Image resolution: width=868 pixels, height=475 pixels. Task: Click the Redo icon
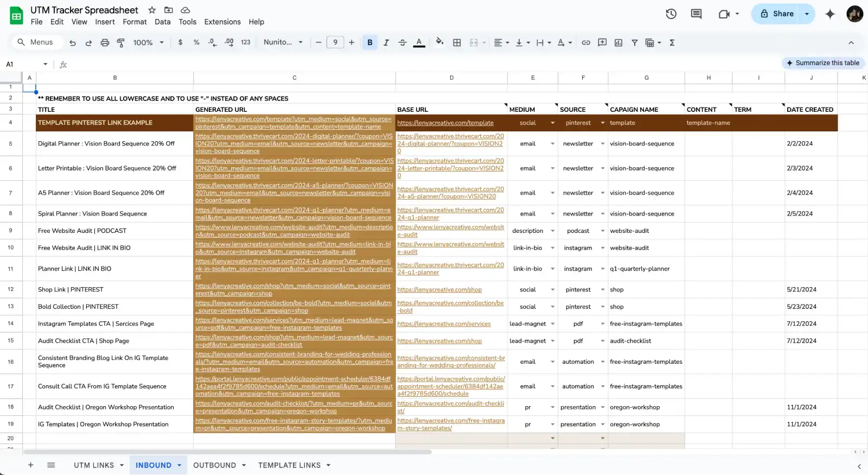click(x=88, y=42)
